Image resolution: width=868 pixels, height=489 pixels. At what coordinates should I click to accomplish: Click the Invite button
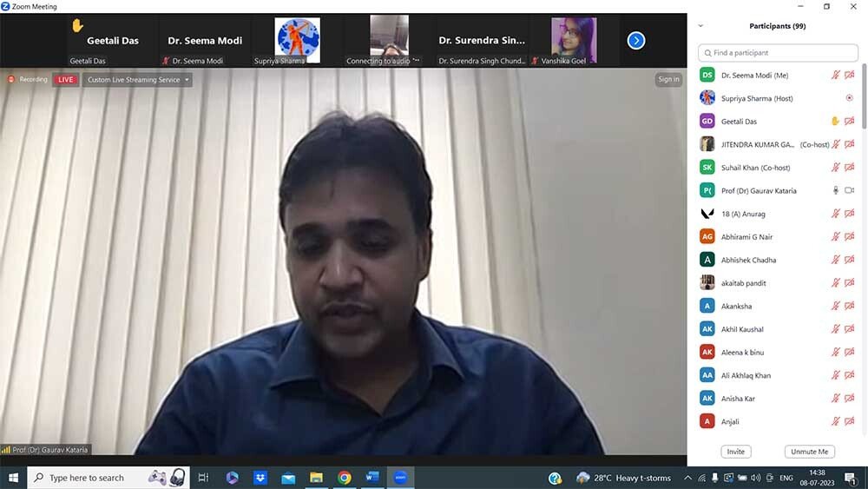735,452
